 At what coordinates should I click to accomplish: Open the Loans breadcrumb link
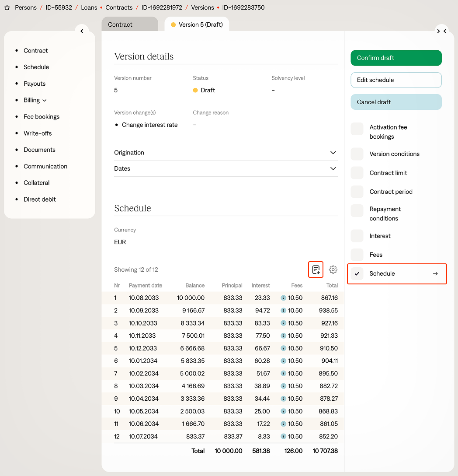coord(89,7)
